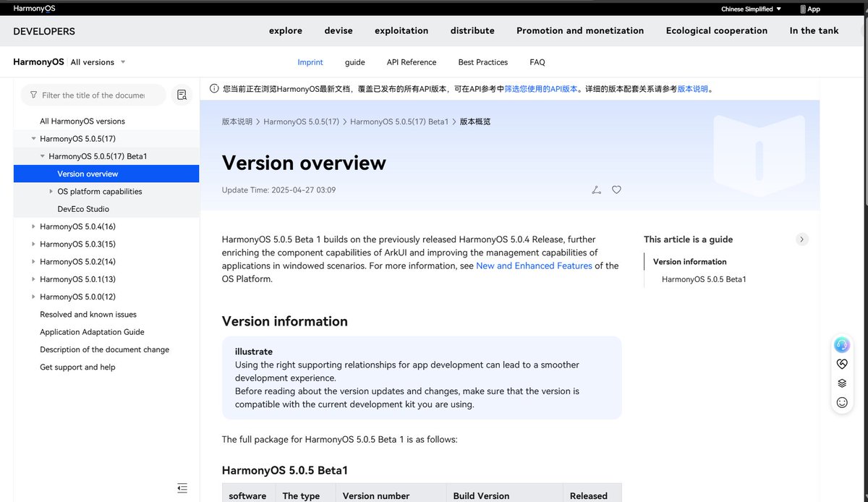Expand the HarmonyOS 5.0.2(14) node
The image size is (868, 502).
coord(33,261)
